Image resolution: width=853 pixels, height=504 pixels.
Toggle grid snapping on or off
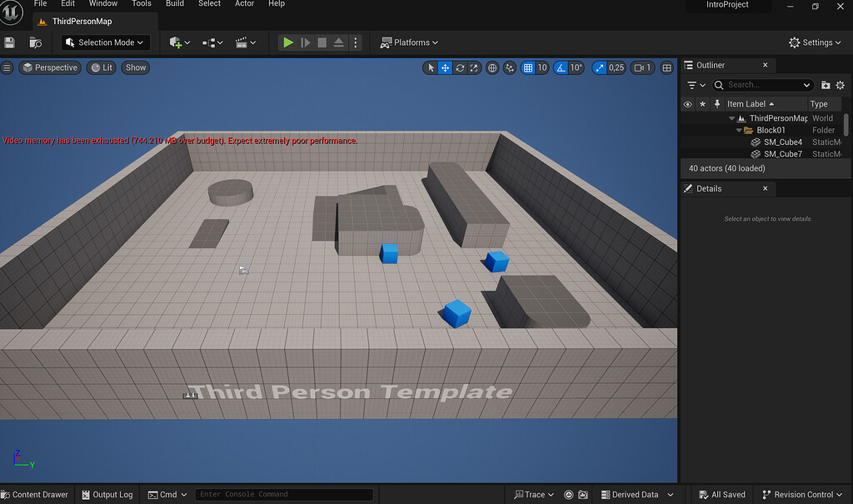point(530,68)
